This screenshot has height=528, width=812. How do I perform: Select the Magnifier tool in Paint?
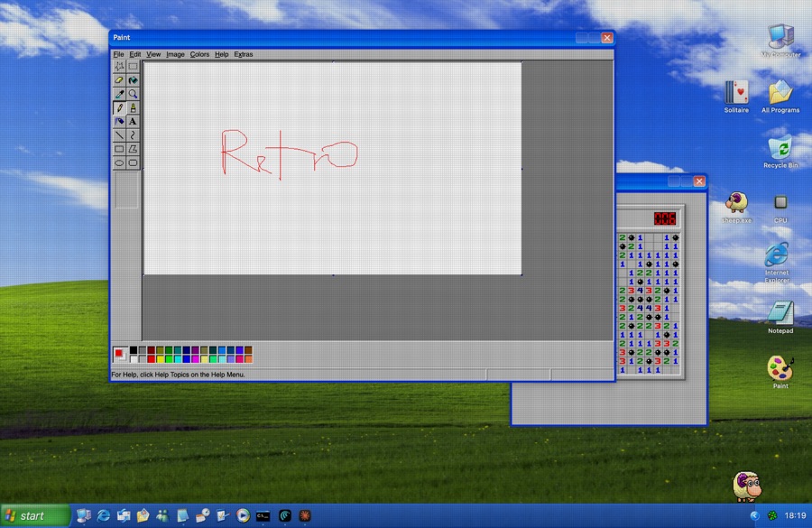pyautogui.click(x=134, y=94)
